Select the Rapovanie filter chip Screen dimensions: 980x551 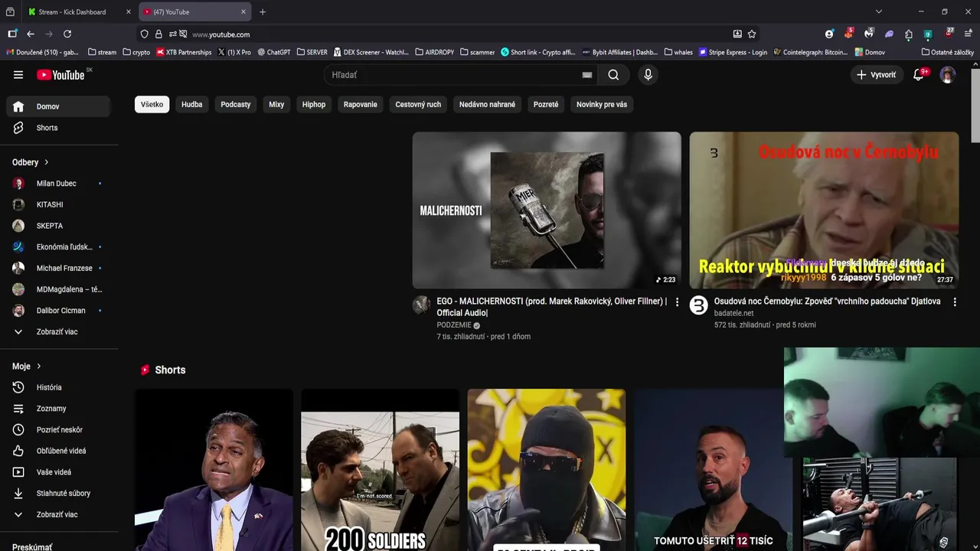pyautogui.click(x=361, y=104)
